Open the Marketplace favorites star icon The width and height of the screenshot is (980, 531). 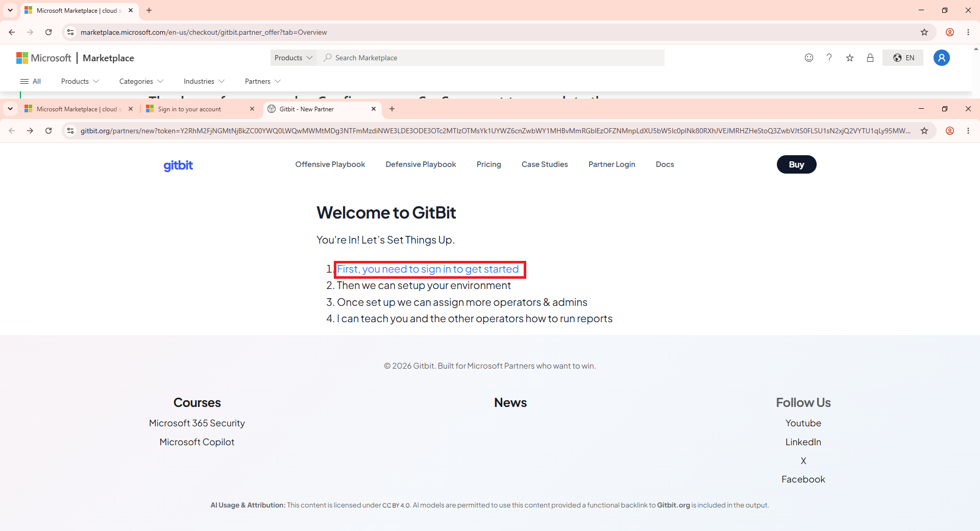click(x=850, y=58)
